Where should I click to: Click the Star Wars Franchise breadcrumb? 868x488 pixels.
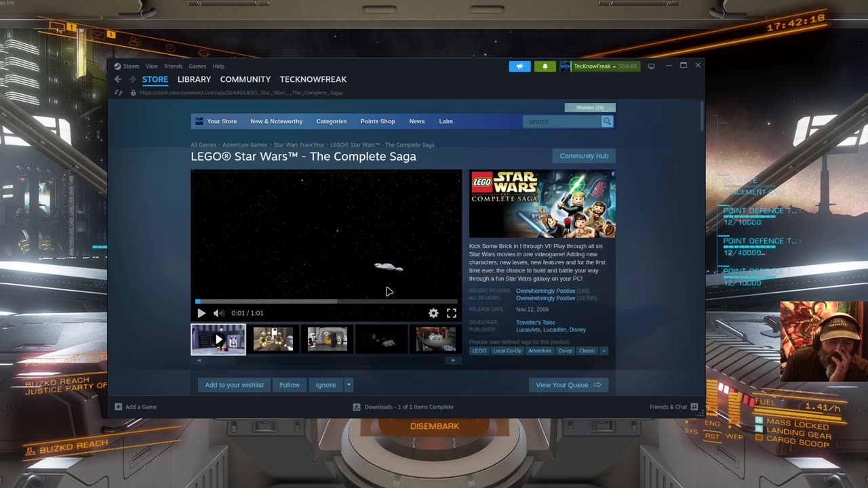pyautogui.click(x=299, y=145)
